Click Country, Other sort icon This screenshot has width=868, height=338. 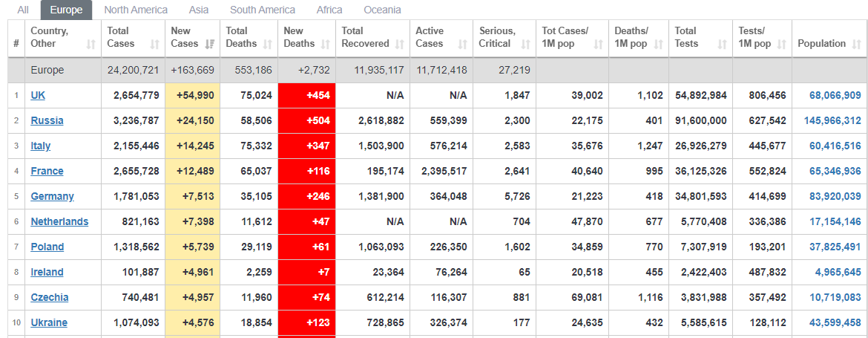tap(91, 45)
